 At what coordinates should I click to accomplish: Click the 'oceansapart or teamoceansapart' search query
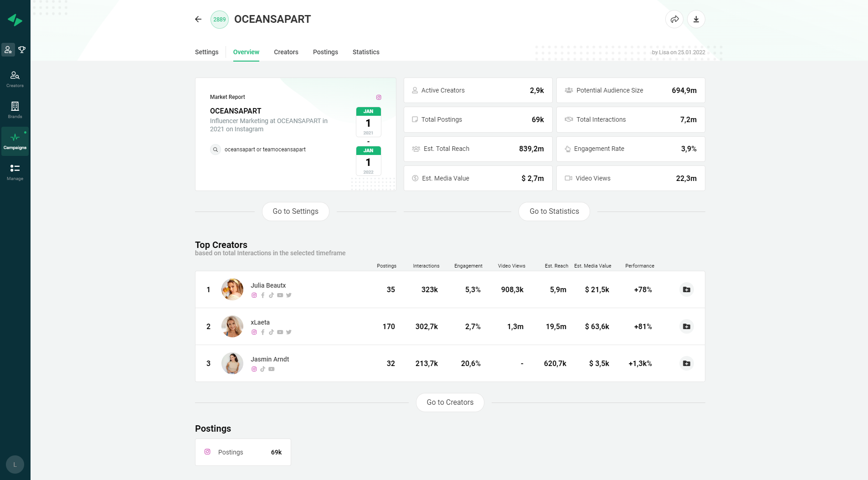pos(265,150)
